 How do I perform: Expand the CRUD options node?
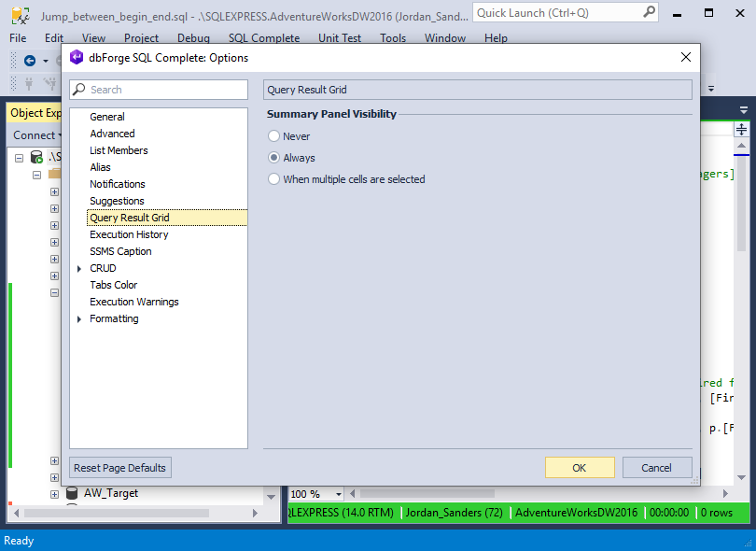(79, 269)
